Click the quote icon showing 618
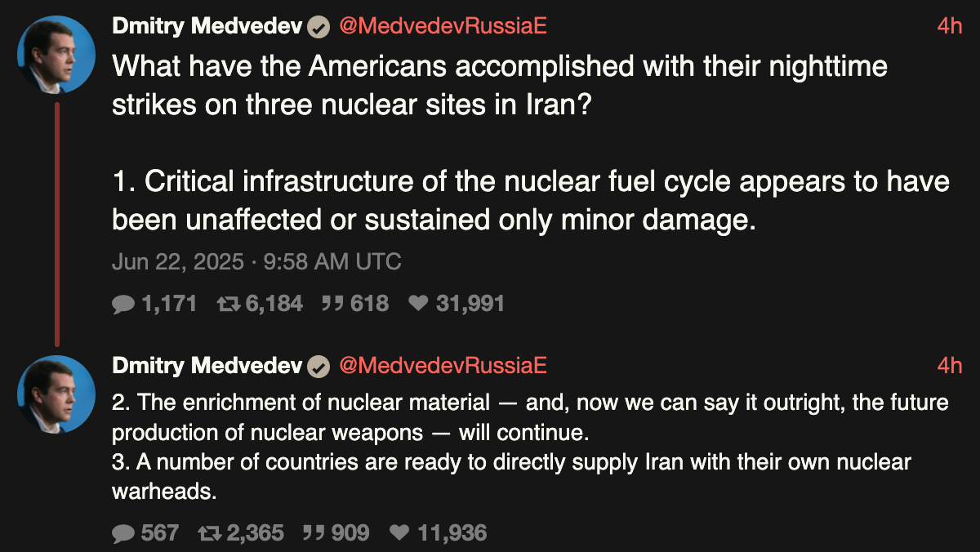Image resolution: width=980 pixels, height=552 pixels. point(332,305)
